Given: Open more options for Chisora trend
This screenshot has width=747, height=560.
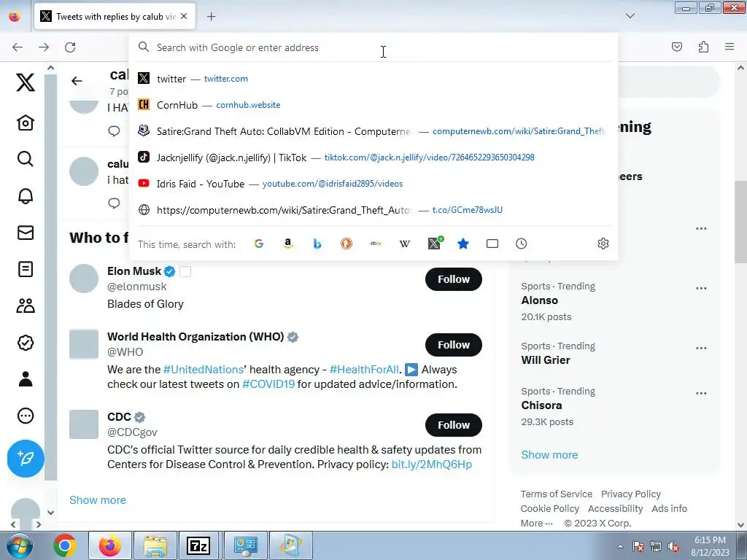Looking at the screenshot, I should coord(701,393).
